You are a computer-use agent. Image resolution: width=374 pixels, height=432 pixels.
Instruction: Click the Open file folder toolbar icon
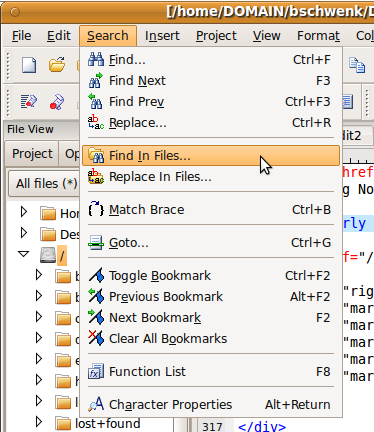57,64
